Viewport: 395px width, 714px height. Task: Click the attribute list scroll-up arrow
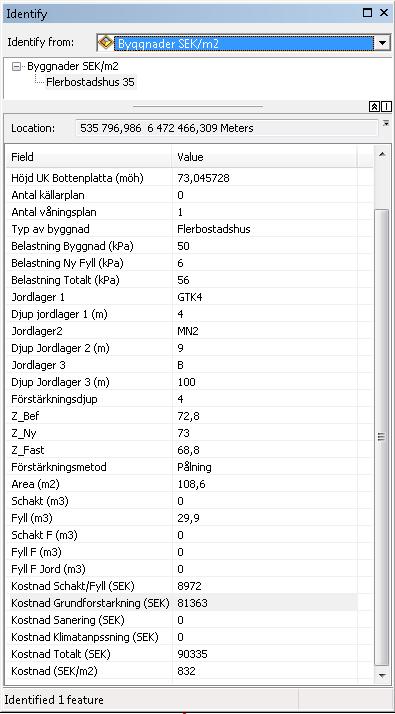pos(382,155)
